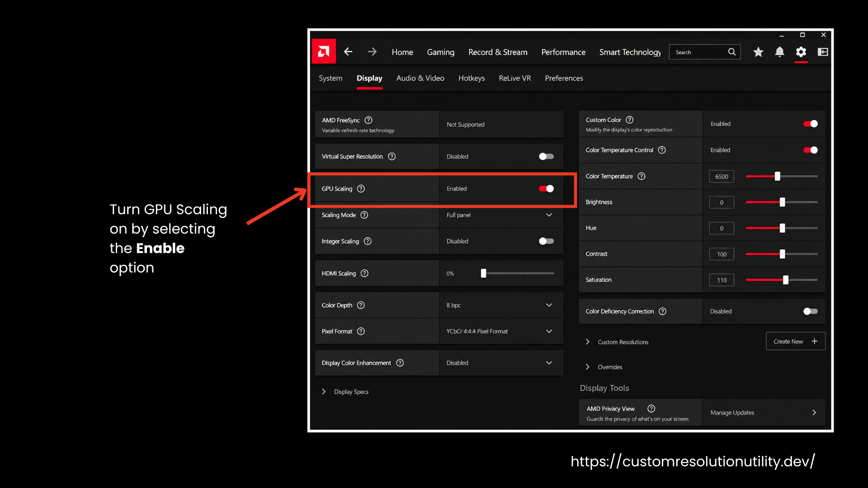Show help for GPU Scaling
Image resolution: width=868 pixels, height=488 pixels.
pyautogui.click(x=361, y=189)
